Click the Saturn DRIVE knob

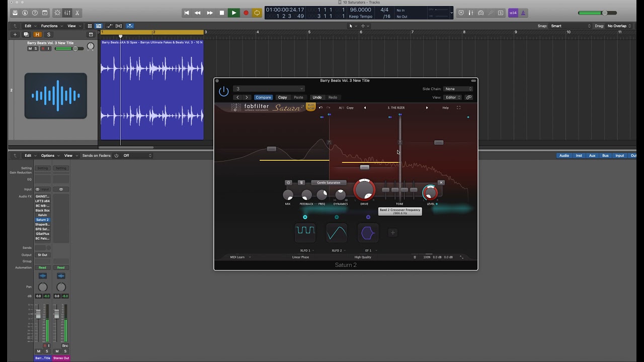click(x=364, y=191)
